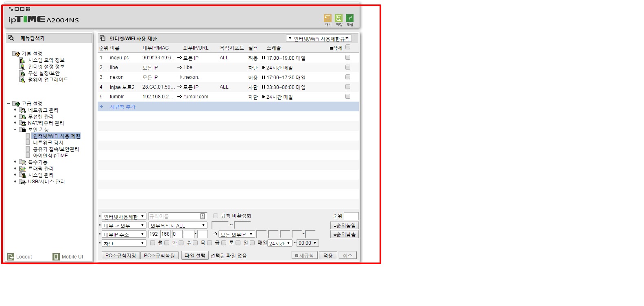Click the 순위높임 button
Viewport: 644px width, 306px height.
tap(344, 226)
